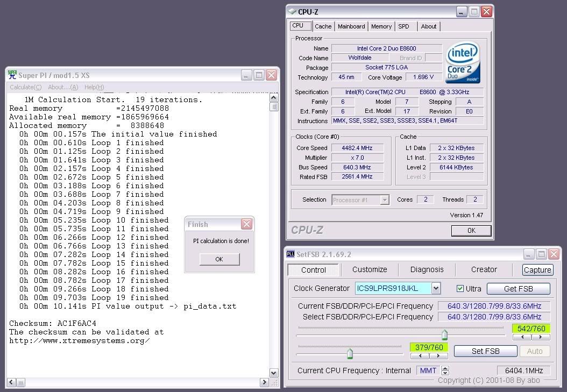Click the Auto button in SetFSB

(535, 351)
